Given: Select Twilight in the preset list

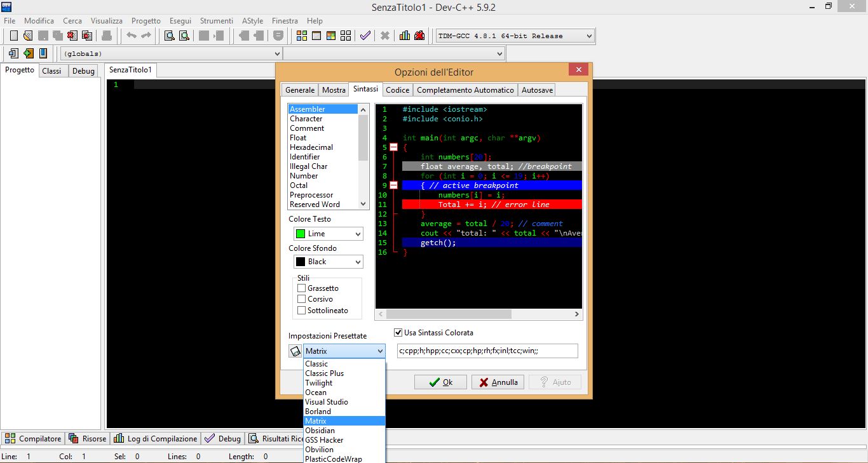Looking at the screenshot, I should point(344,383).
